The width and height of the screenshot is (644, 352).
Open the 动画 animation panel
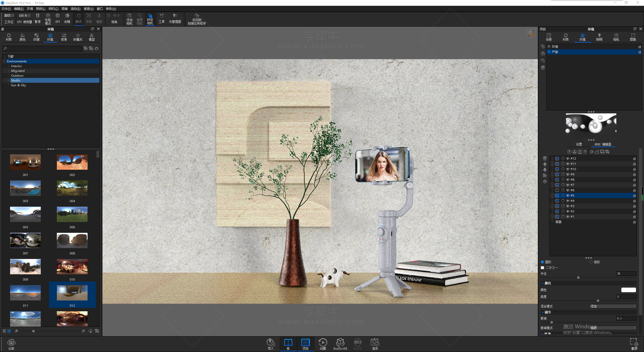[323, 344]
